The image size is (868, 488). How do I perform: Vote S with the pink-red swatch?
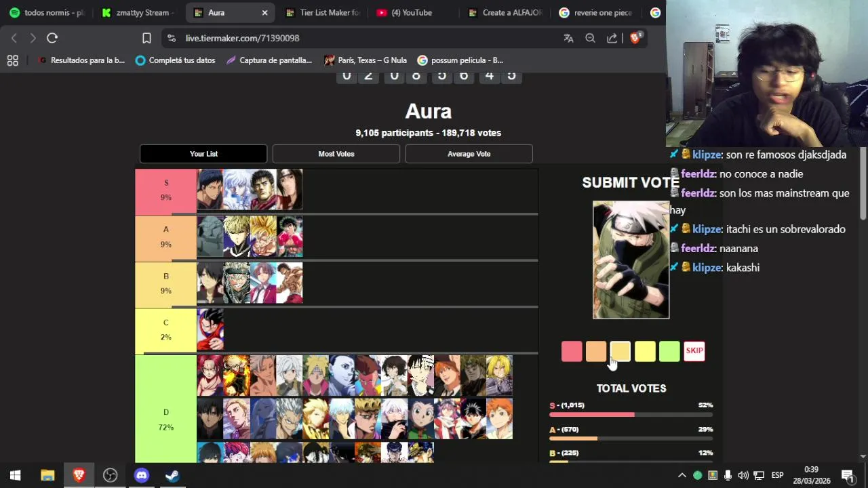point(572,351)
